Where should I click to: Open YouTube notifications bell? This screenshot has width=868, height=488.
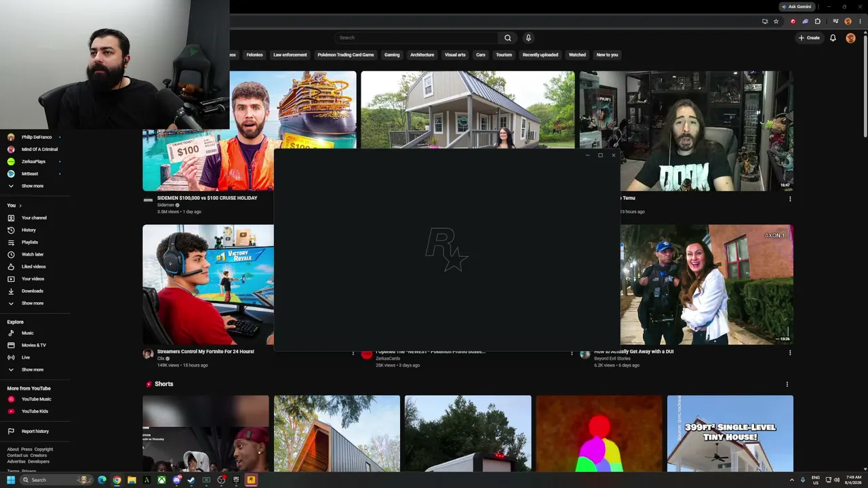833,38
